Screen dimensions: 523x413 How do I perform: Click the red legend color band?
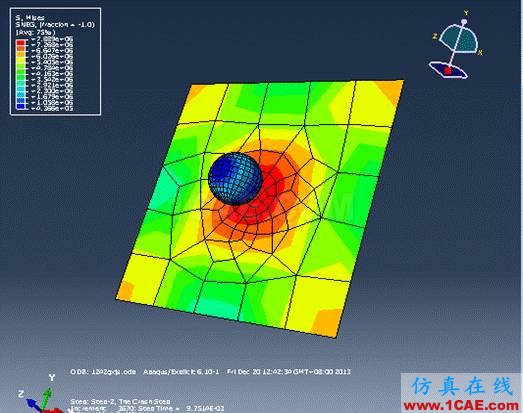[21, 42]
